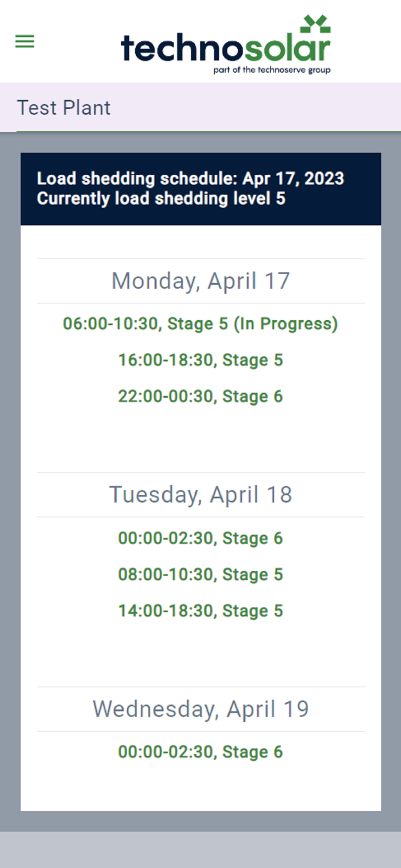Screen dimensions: 401x868
Task: Click the load shedding schedule header banner
Action: 200,189
